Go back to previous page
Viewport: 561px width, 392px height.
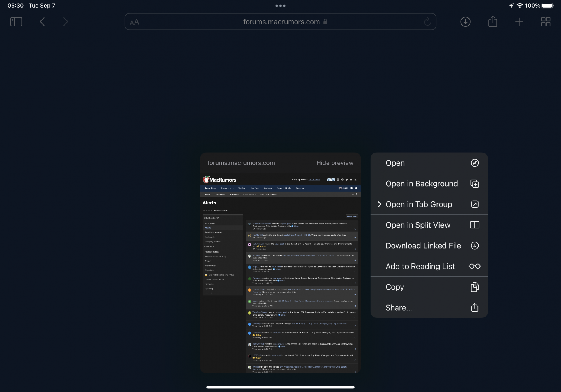coord(42,22)
